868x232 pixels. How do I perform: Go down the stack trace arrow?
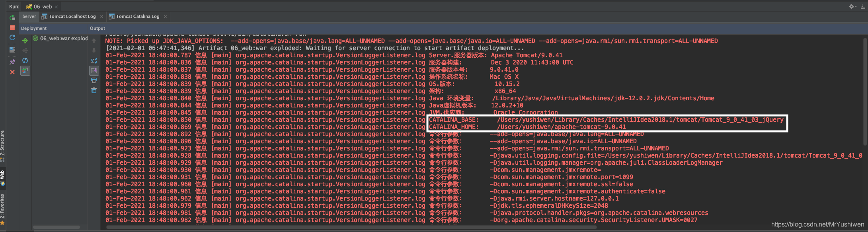click(94, 51)
